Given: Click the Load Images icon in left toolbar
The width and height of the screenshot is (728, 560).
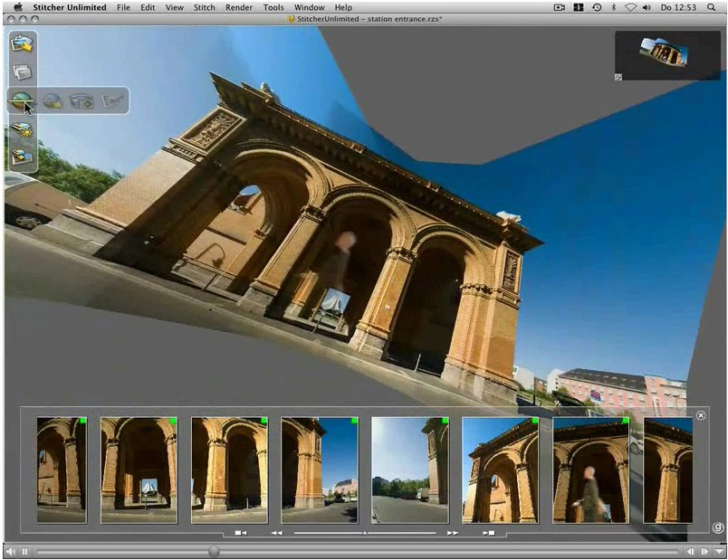Looking at the screenshot, I should 22,44.
